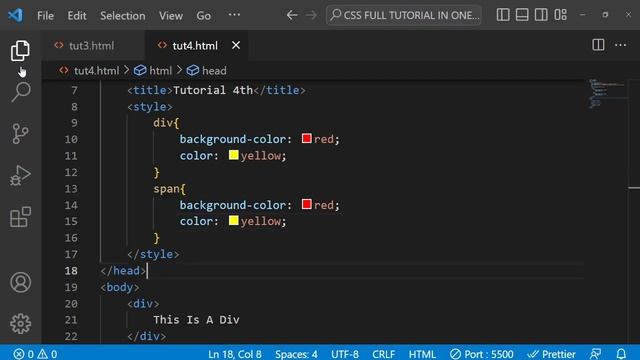
Task: Show hidden menu bar items ellipsis
Action: coord(234,15)
